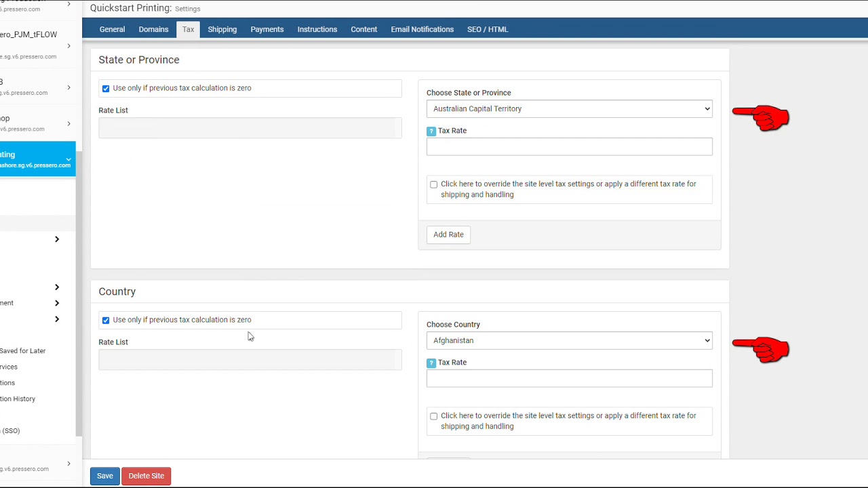Image resolution: width=868 pixels, height=488 pixels.
Task: Expand the sidebar row ending in 'ment'
Action: (x=57, y=303)
